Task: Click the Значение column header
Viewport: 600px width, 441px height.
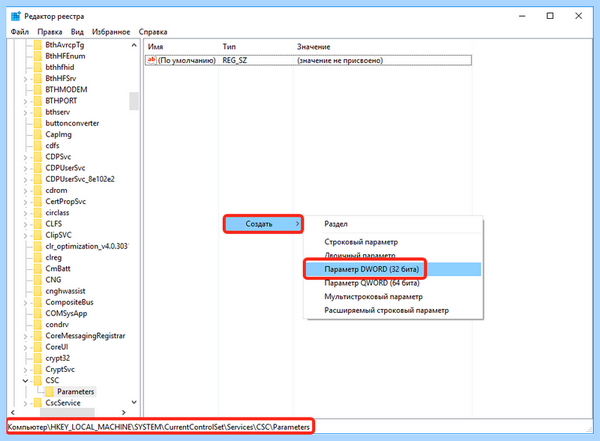Action: (x=314, y=47)
